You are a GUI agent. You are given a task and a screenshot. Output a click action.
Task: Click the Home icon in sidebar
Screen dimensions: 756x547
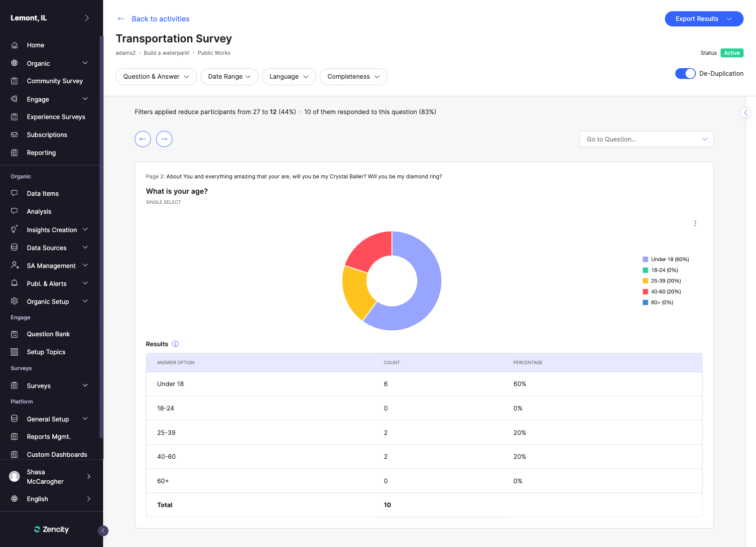[14, 45]
